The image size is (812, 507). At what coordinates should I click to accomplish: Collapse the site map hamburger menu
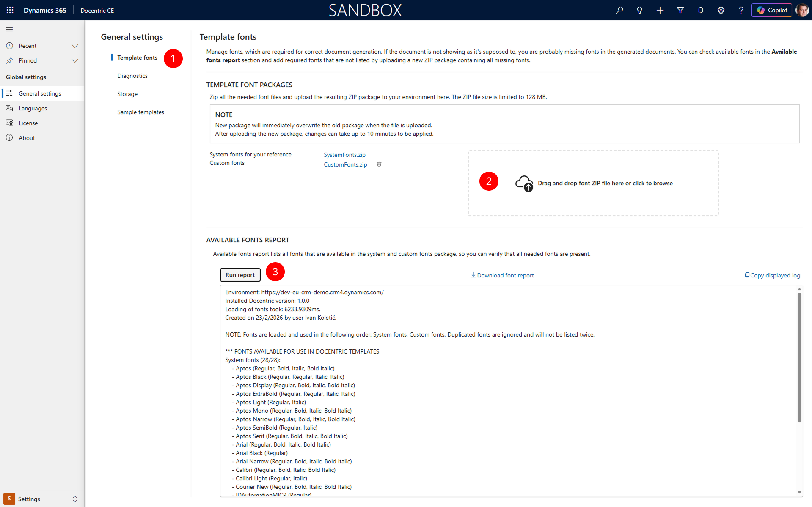[9, 29]
